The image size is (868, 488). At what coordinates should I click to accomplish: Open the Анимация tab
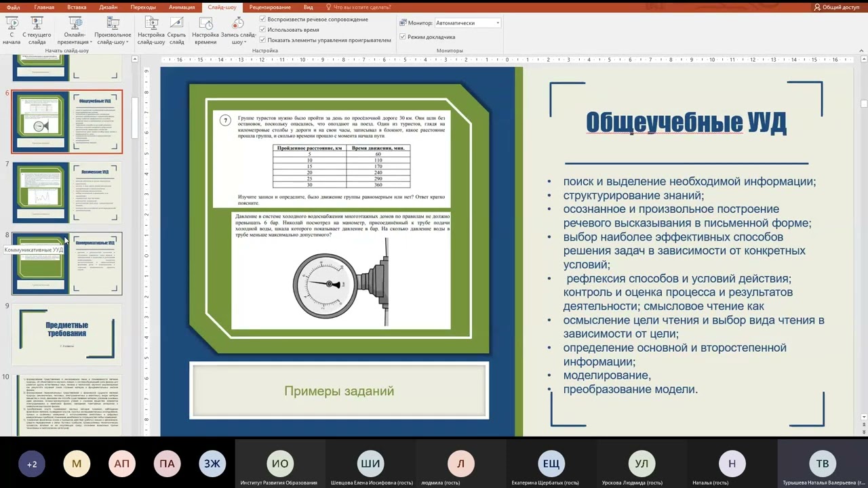coord(182,7)
